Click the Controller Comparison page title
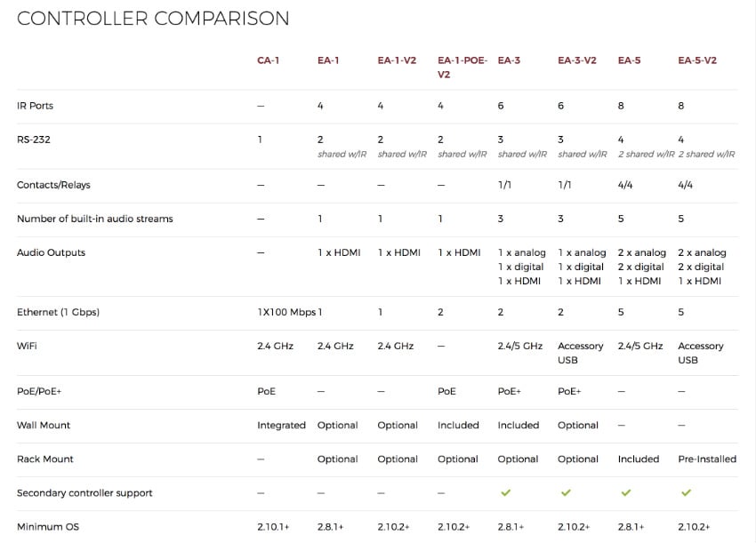 153,18
